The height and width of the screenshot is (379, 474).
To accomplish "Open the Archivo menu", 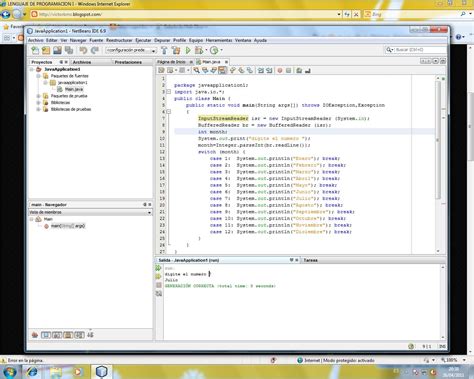I will (36, 40).
